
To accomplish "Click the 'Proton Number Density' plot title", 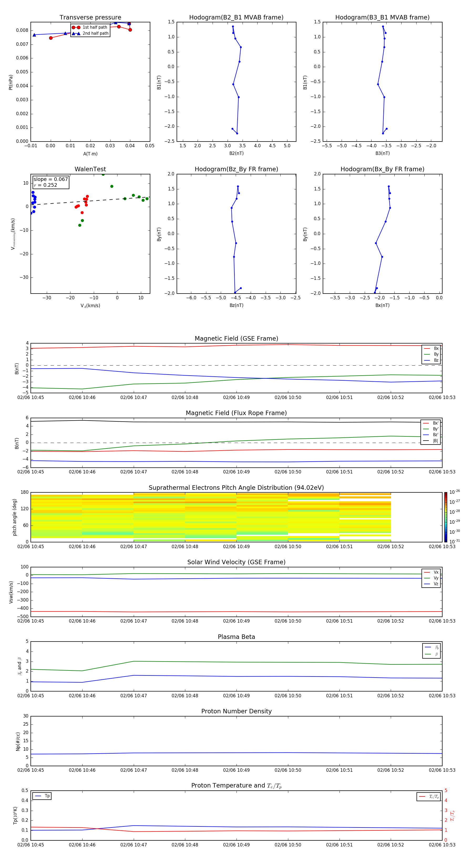I will [x=236, y=711].
